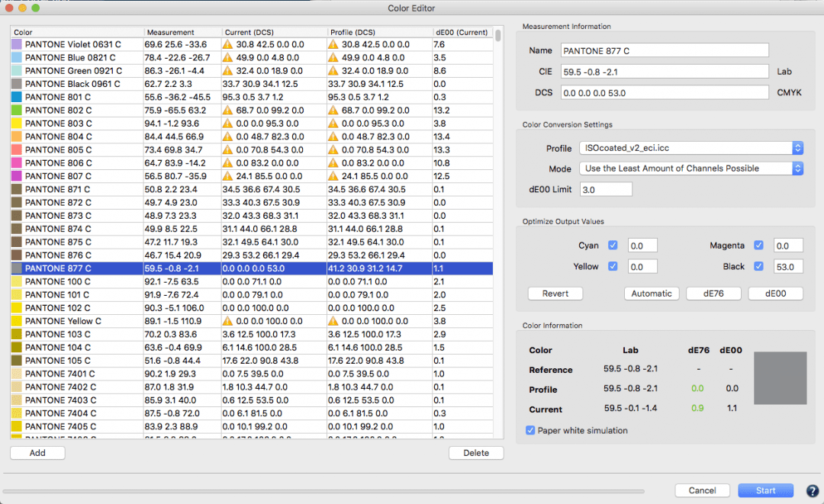
Task: Sort by dE00 (Current) column header
Action: click(x=461, y=33)
